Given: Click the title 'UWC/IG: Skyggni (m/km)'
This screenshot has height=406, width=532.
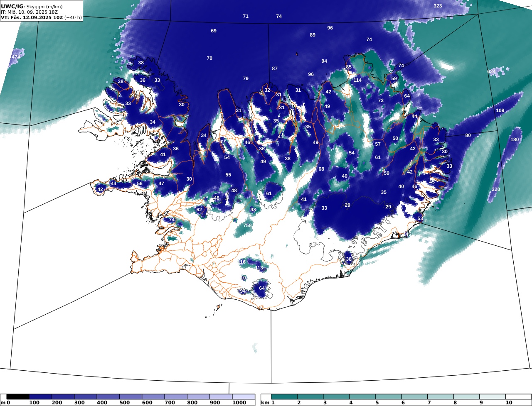Looking at the screenshot, I should tap(31, 6).
